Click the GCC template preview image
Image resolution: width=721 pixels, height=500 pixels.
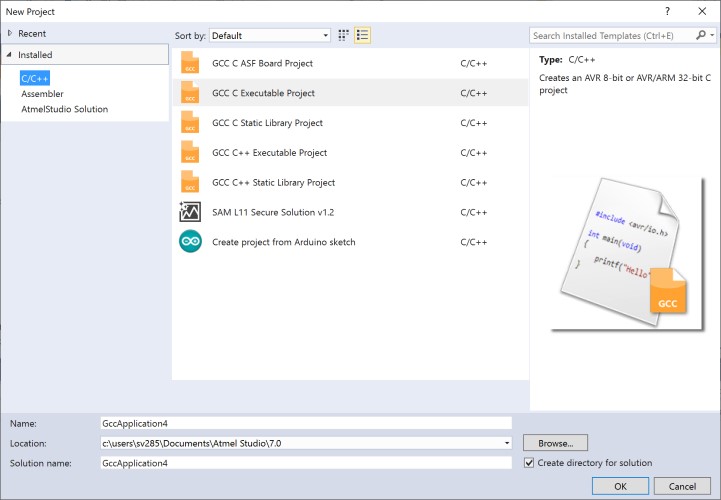click(627, 253)
